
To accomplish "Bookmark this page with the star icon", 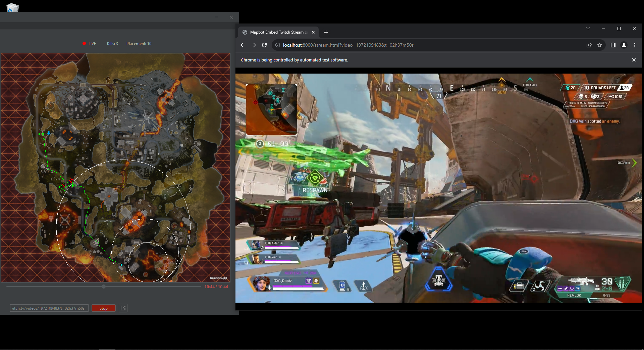I will click(600, 45).
